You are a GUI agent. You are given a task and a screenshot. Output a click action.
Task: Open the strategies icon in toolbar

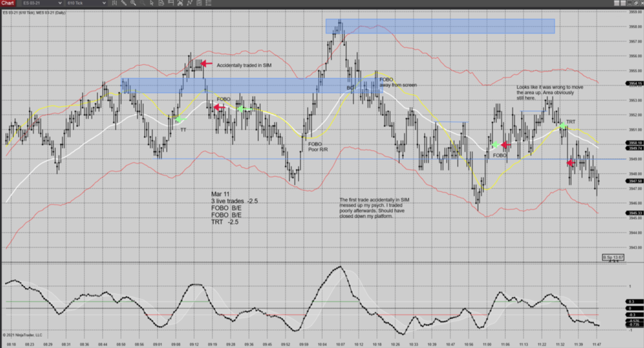[x=180, y=3]
